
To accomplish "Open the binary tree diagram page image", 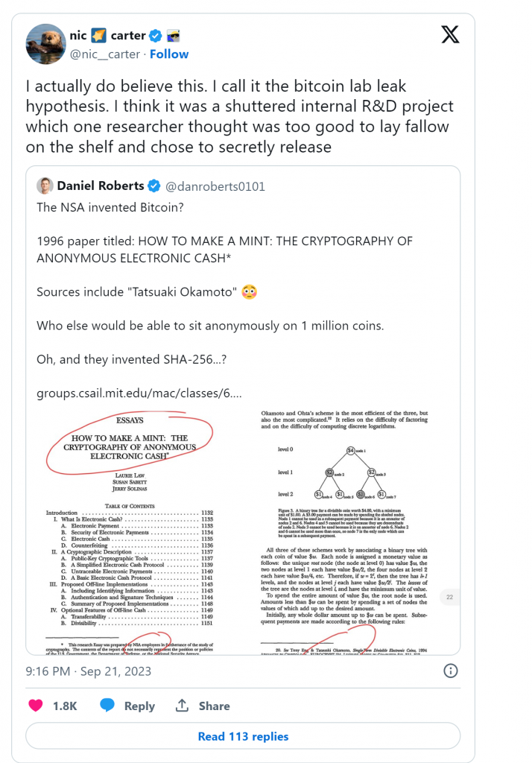I will 349,532.
